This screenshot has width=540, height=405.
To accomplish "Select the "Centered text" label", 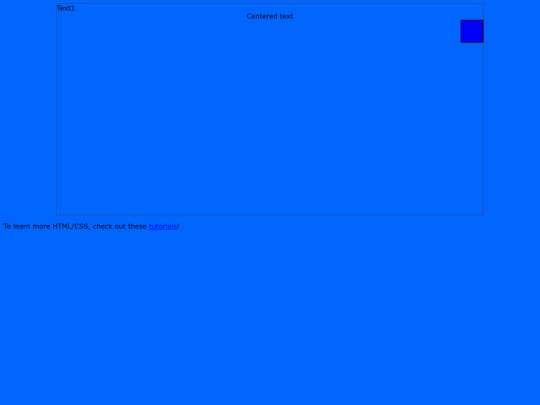I will pos(270,16).
